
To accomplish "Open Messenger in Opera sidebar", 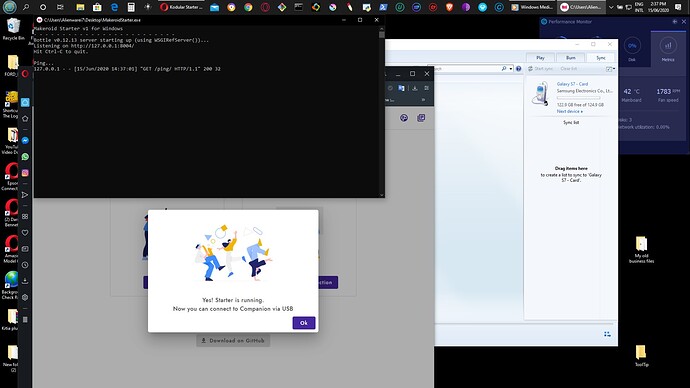I will (x=25, y=140).
